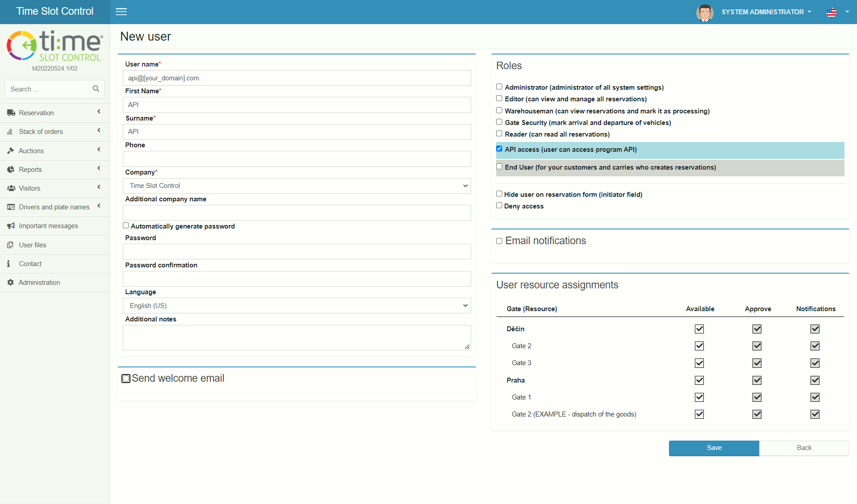857x504 pixels.
Task: Uncheck Gate 3 Approve checkbox
Action: 757,363
